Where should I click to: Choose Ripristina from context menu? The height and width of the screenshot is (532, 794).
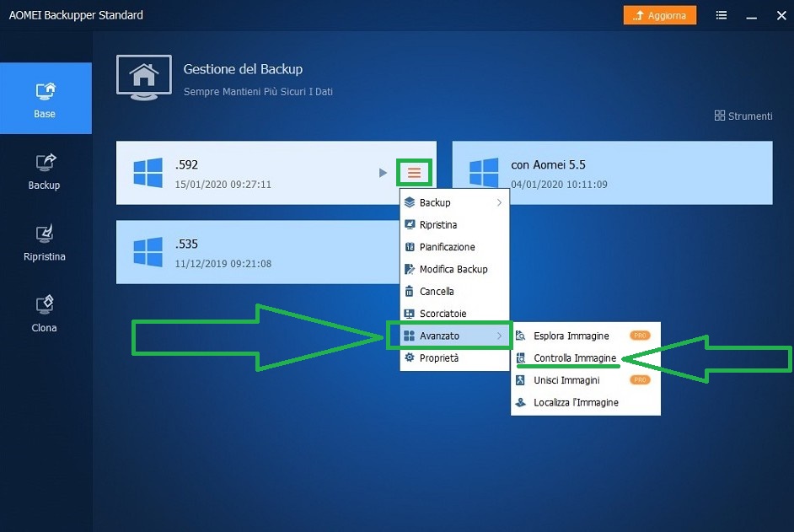(x=454, y=225)
